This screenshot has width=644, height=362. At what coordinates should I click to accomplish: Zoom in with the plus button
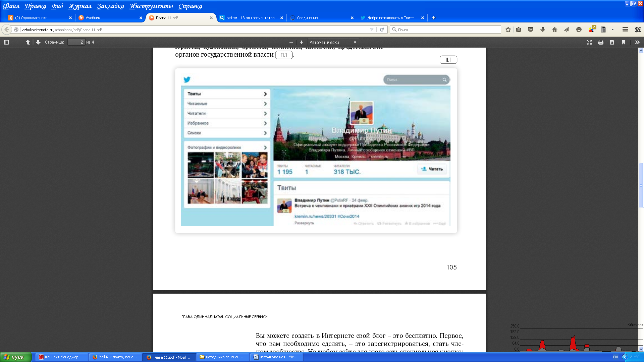point(302,42)
